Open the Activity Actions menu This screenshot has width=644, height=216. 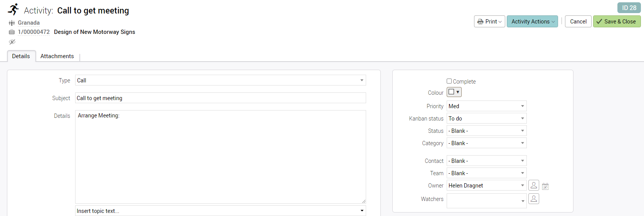tap(532, 22)
